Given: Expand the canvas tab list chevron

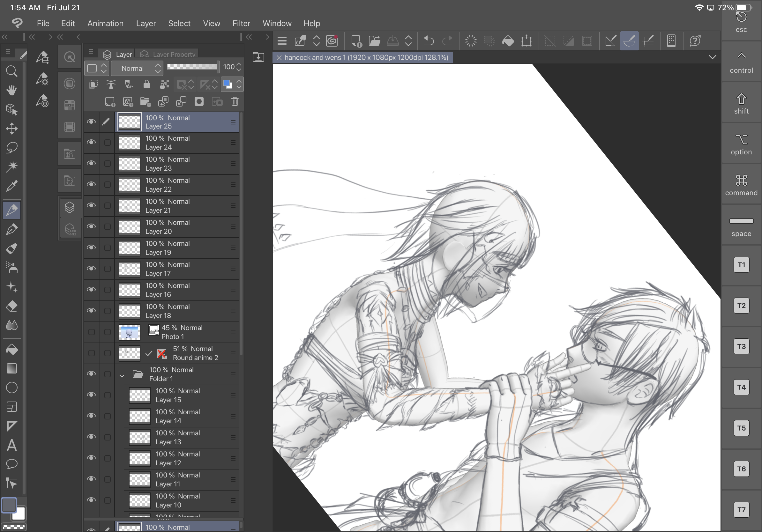Looking at the screenshot, I should (x=712, y=57).
